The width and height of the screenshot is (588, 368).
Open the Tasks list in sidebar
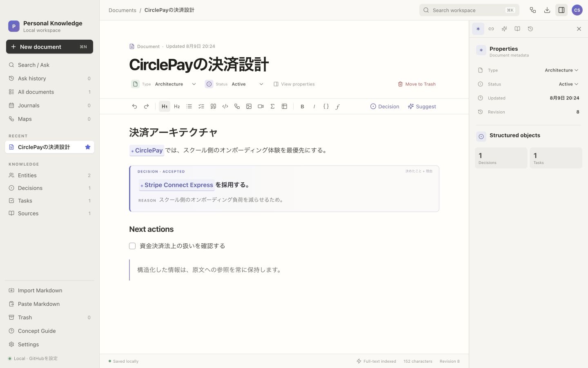(49, 201)
